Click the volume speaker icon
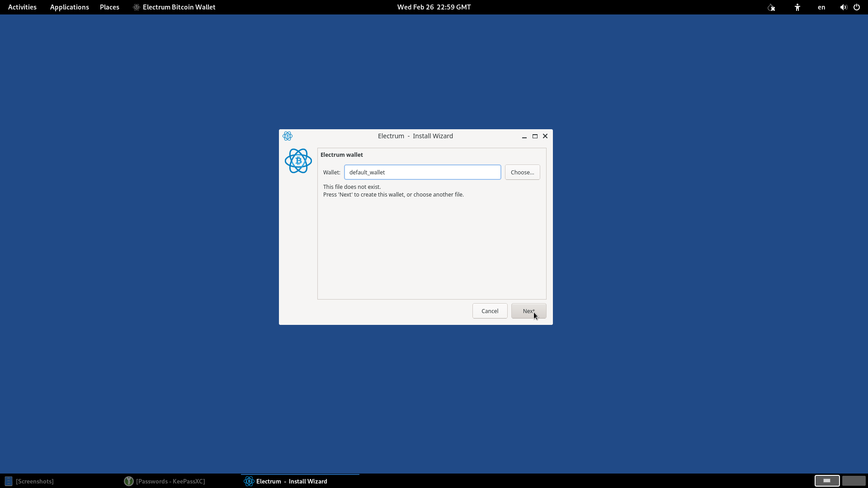Image resolution: width=868 pixels, height=488 pixels. 843,7
